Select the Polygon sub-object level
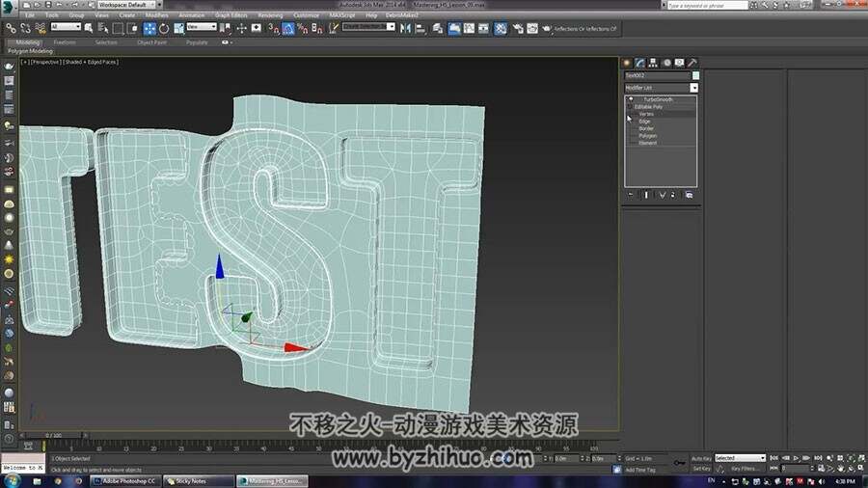 click(648, 136)
